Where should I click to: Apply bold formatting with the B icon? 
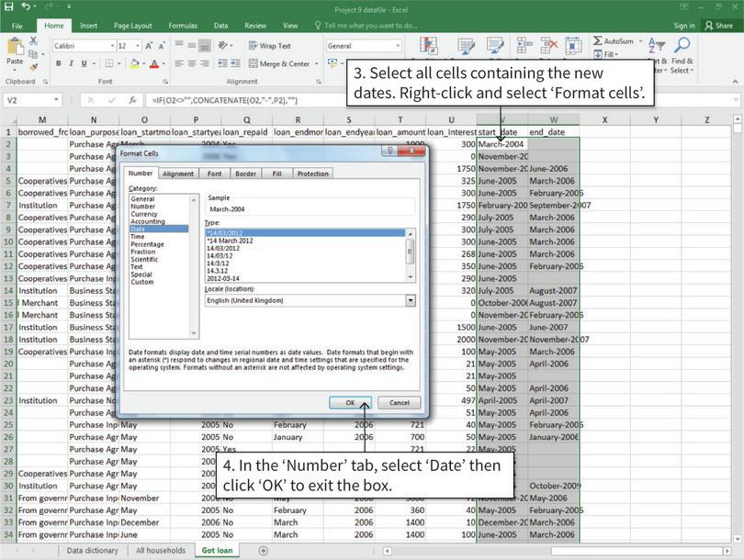59,63
